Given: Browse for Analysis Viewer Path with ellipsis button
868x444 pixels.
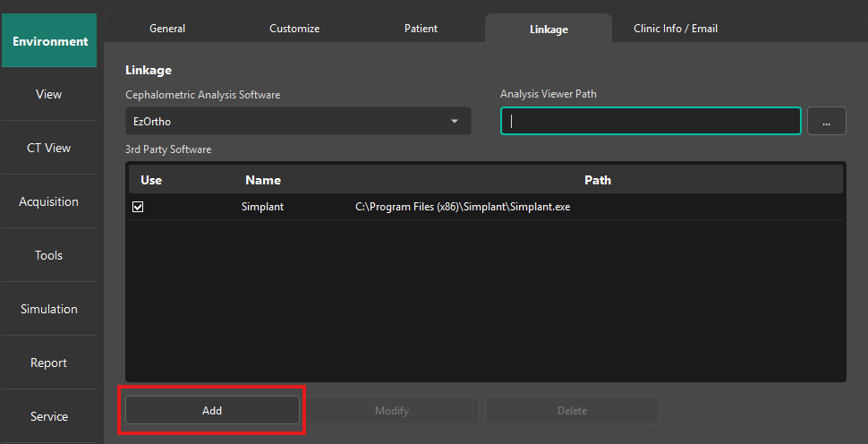Looking at the screenshot, I should (826, 121).
